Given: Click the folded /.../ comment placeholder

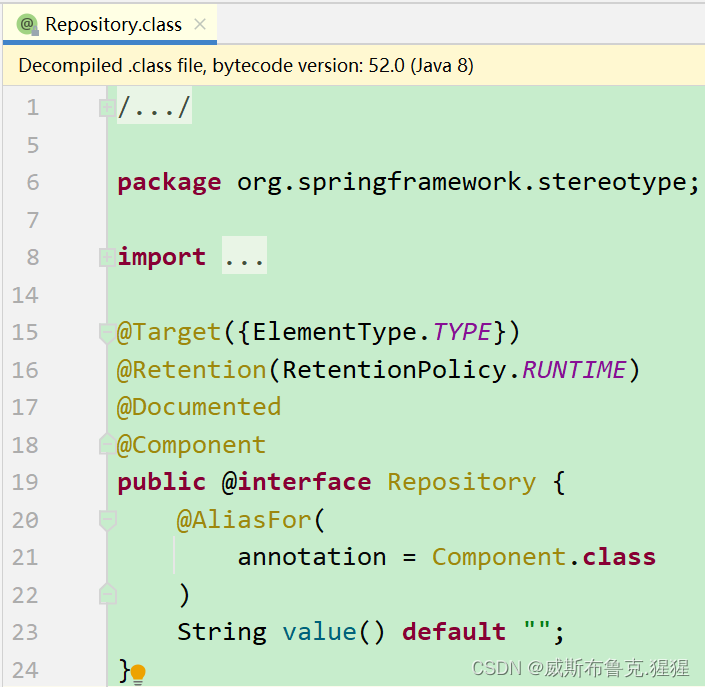Looking at the screenshot, I should 154,107.
